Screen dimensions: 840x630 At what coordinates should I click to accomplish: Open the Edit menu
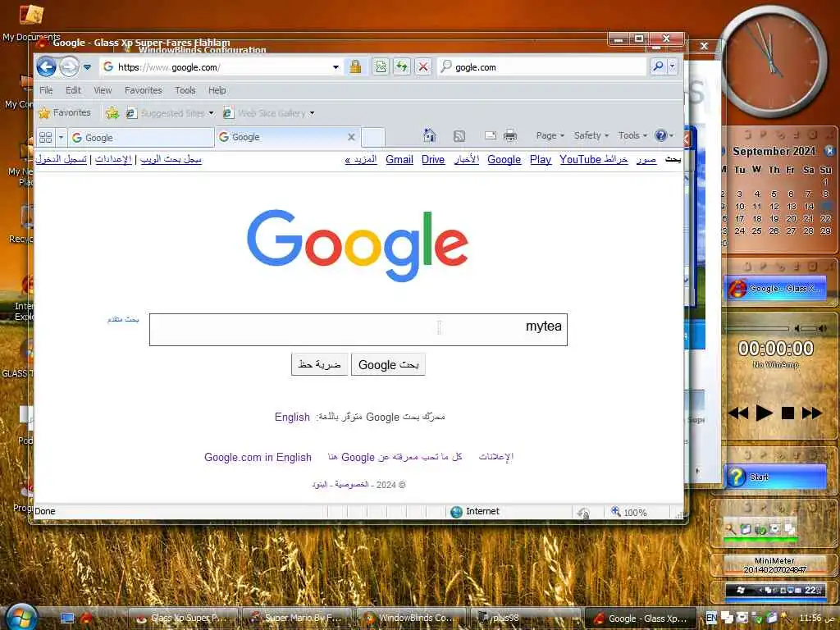click(x=73, y=90)
